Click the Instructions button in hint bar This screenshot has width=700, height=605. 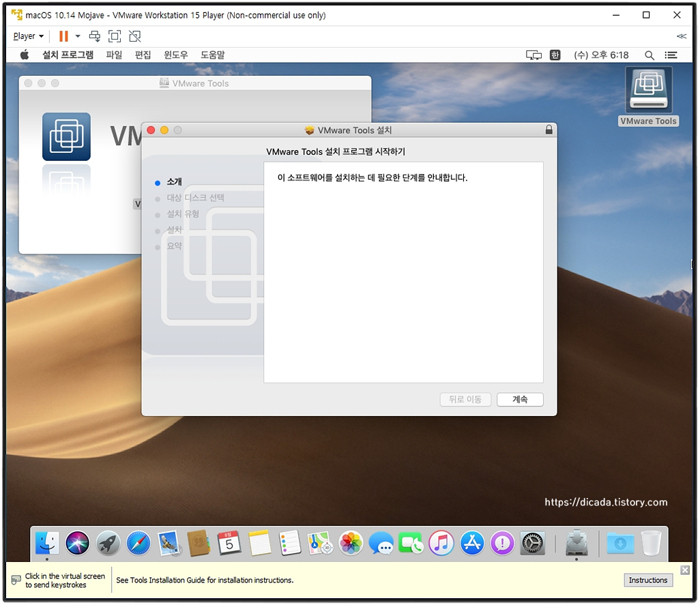[x=647, y=580]
